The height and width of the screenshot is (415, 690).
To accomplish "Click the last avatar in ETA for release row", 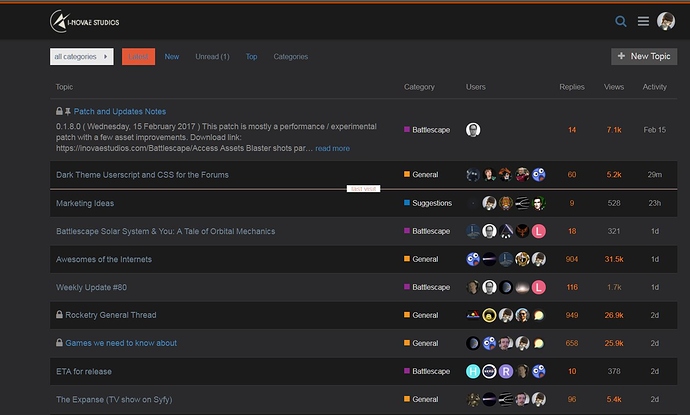I will click(539, 371).
